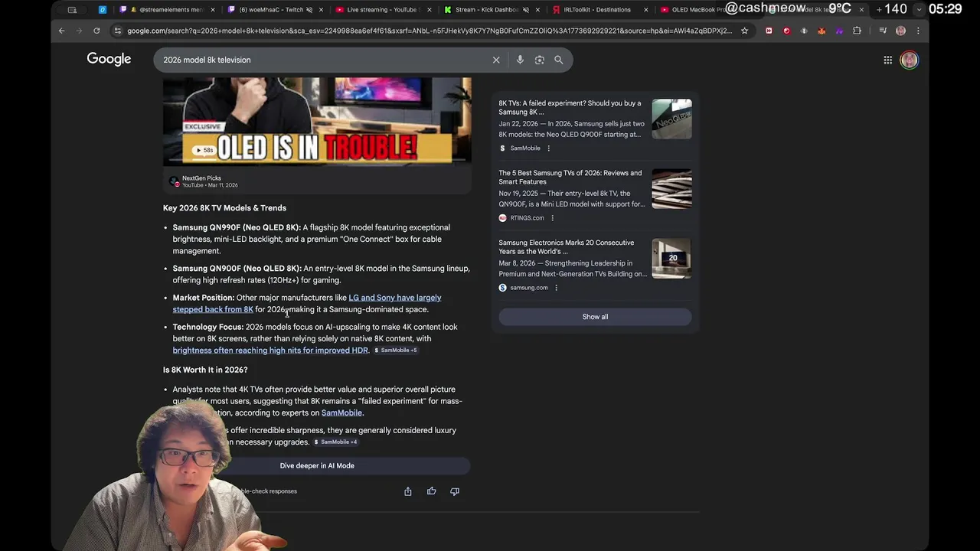Close the Live streaming YouTube tab
This screenshot has width=980, height=551.
(429, 10)
